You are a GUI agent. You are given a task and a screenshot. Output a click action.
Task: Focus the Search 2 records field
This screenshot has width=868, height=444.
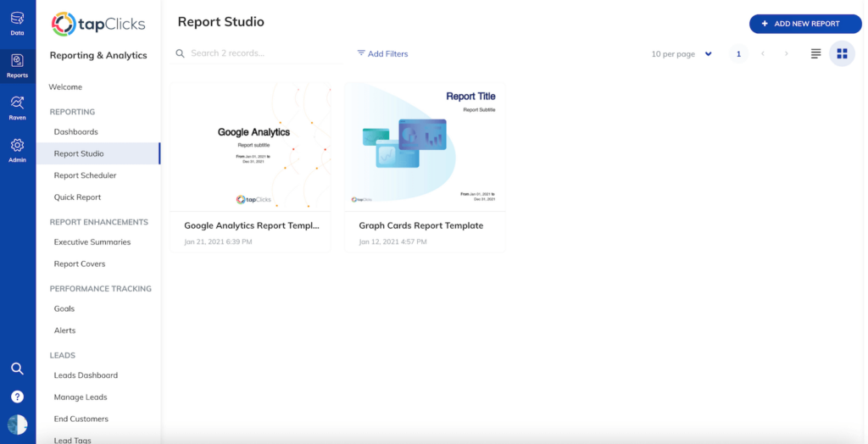coord(256,53)
